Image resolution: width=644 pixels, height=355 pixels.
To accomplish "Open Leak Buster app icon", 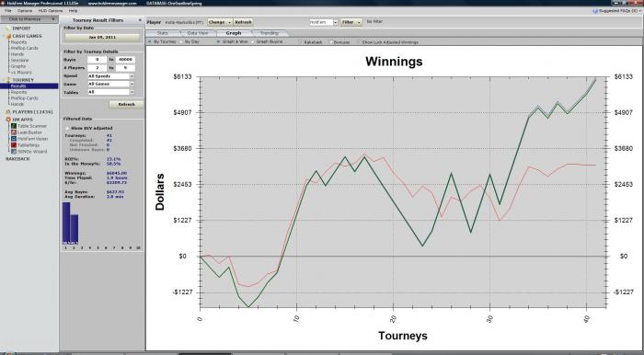I will (x=14, y=132).
